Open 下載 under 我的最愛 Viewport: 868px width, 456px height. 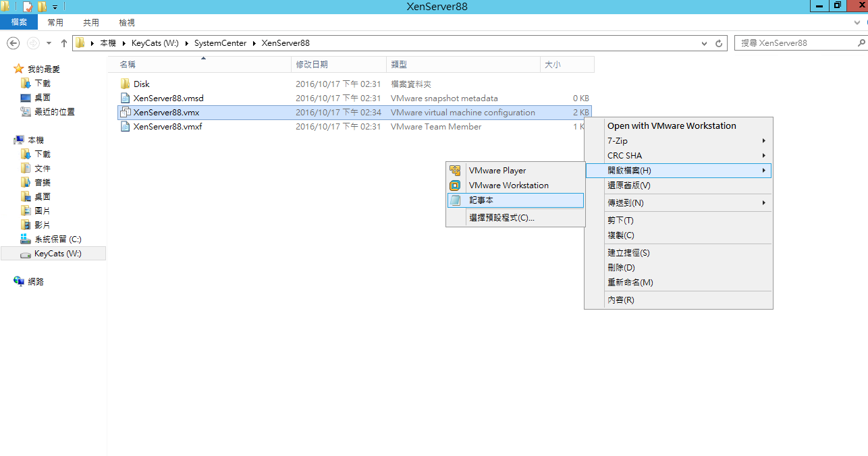point(43,83)
